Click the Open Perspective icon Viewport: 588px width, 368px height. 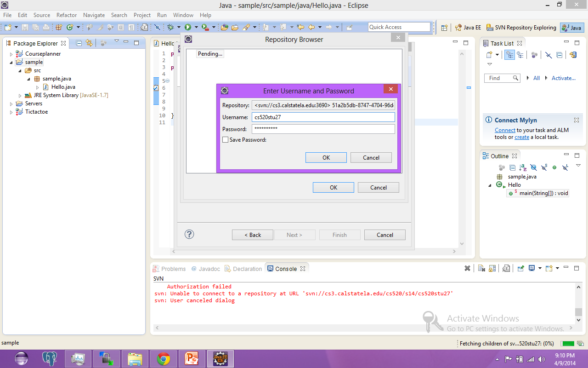pos(444,28)
